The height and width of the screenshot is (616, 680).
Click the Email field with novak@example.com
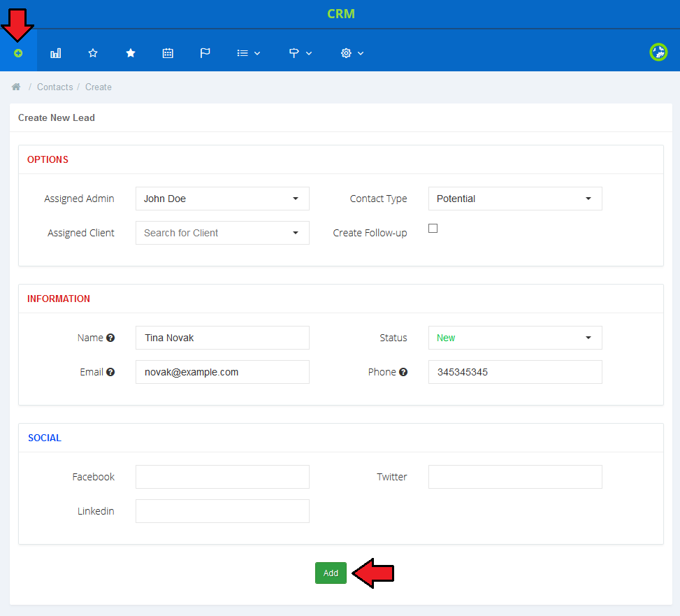click(222, 372)
